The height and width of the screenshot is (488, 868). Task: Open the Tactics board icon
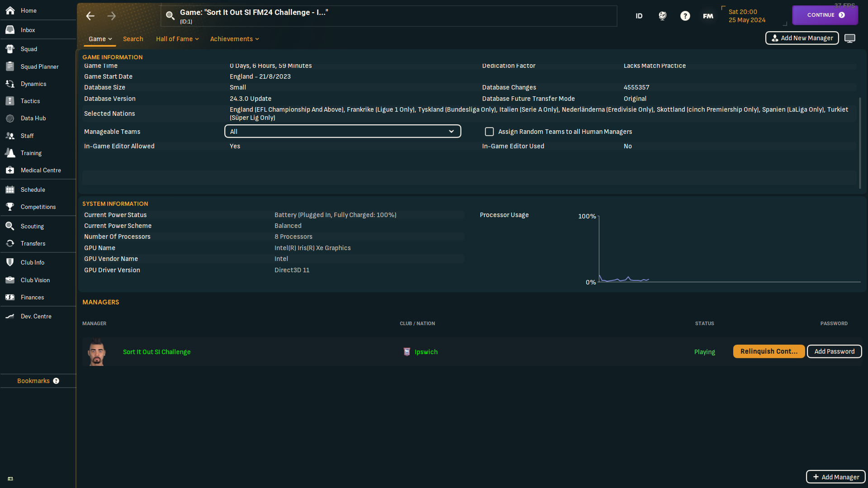(x=10, y=101)
